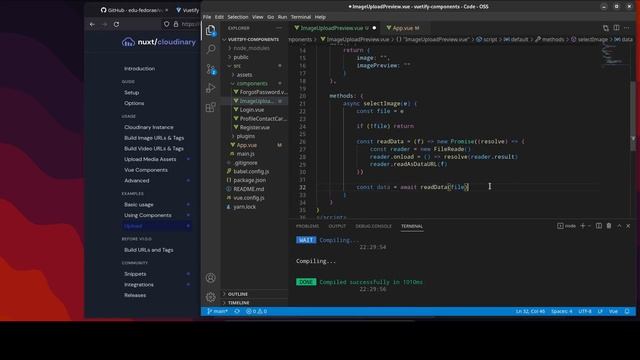The image size is (640, 360).
Task: Open the File menu
Action: (x=207, y=17)
